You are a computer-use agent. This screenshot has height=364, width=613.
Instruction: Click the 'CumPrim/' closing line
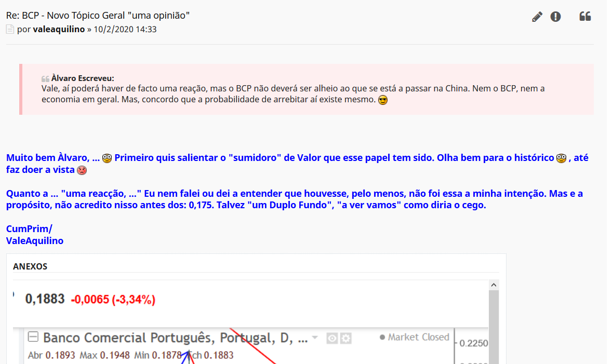point(29,228)
